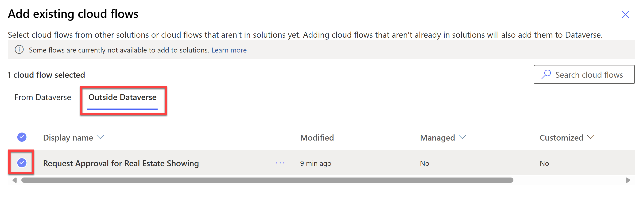
Task: Click the horizontal scrollbar thumb
Action: pos(267,180)
